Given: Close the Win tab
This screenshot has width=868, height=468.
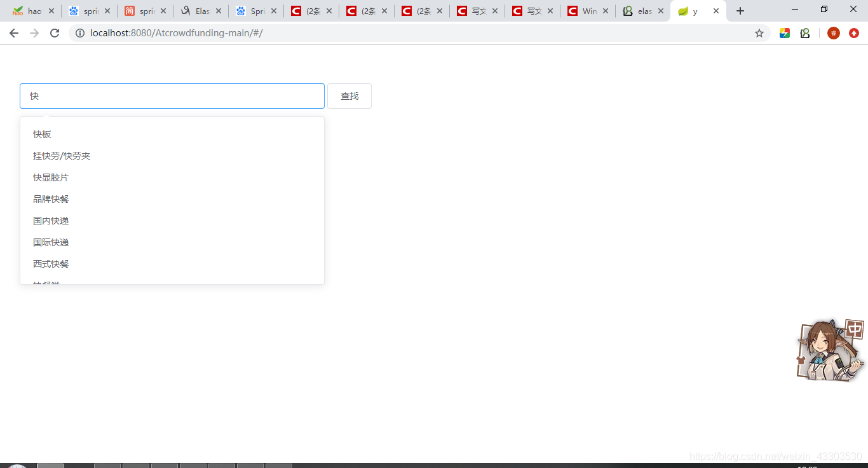Looking at the screenshot, I should [606, 11].
